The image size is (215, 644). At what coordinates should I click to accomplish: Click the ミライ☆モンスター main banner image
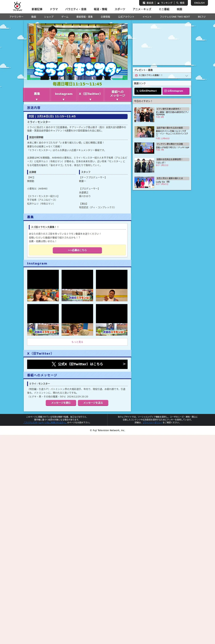77,52
